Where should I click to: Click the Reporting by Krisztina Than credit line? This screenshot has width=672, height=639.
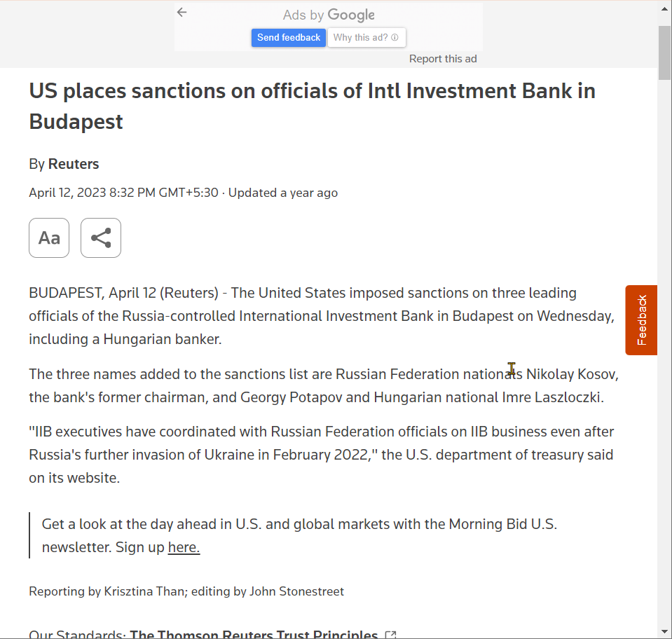(x=186, y=591)
